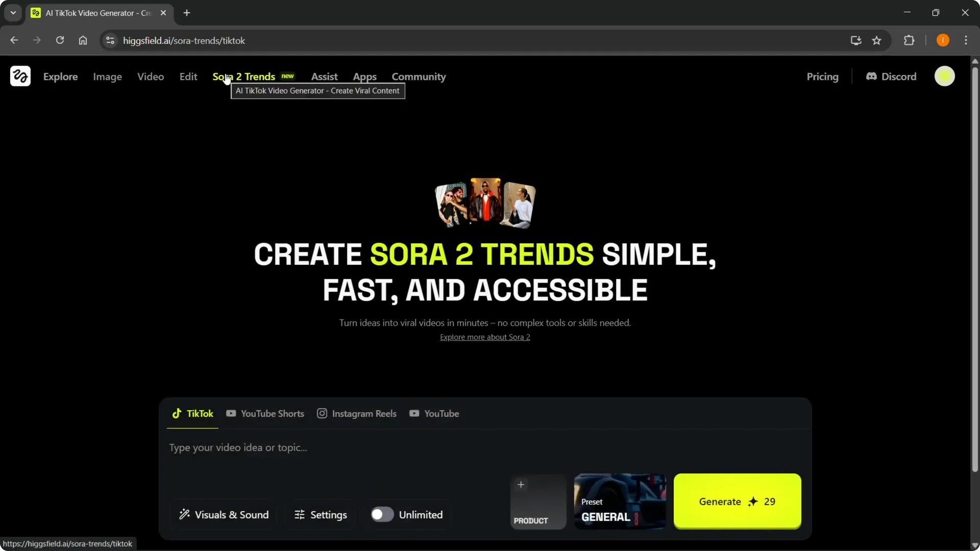Open the GENERAL preset selector

coord(619,501)
